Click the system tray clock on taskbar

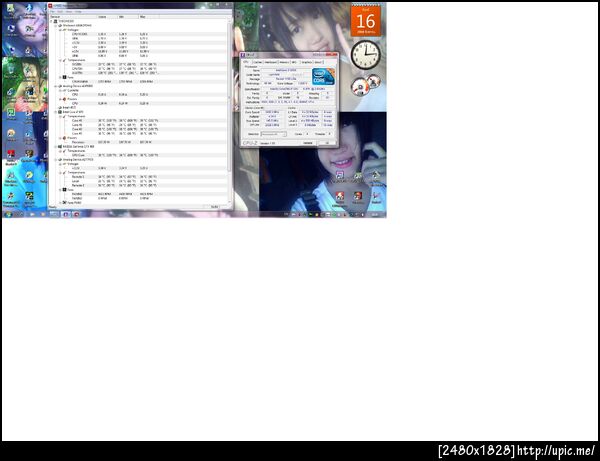tap(376, 215)
